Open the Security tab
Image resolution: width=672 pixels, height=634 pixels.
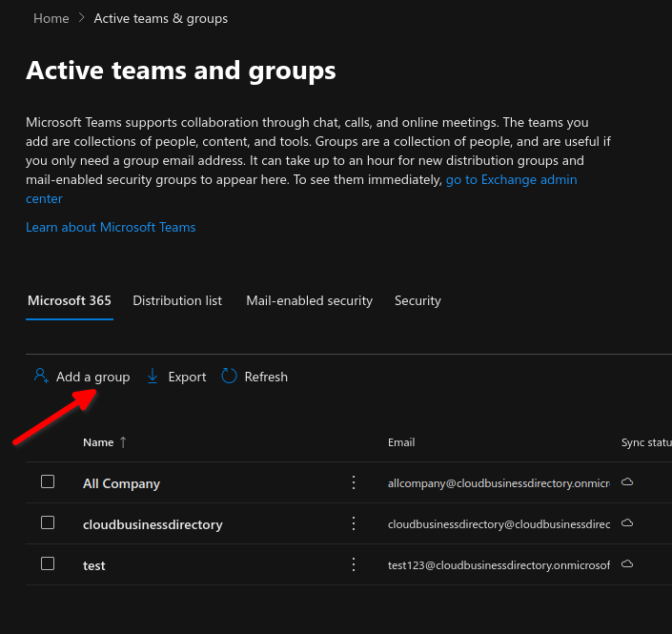pyautogui.click(x=417, y=300)
